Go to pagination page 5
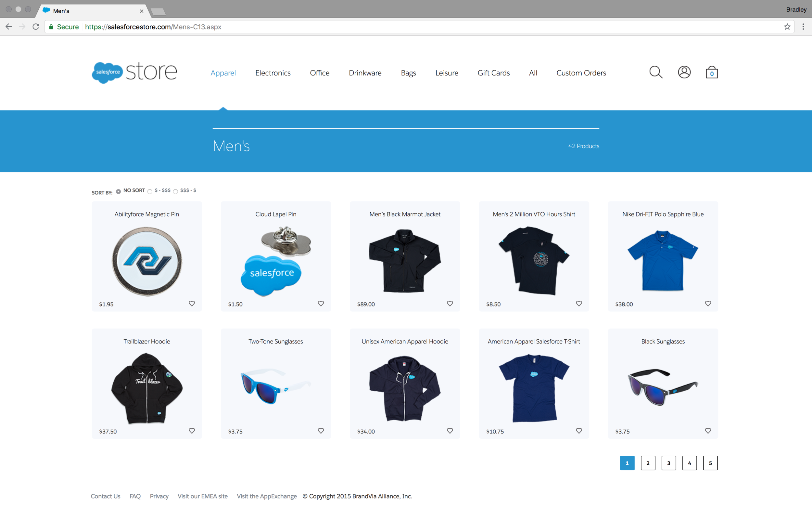 pos(710,463)
